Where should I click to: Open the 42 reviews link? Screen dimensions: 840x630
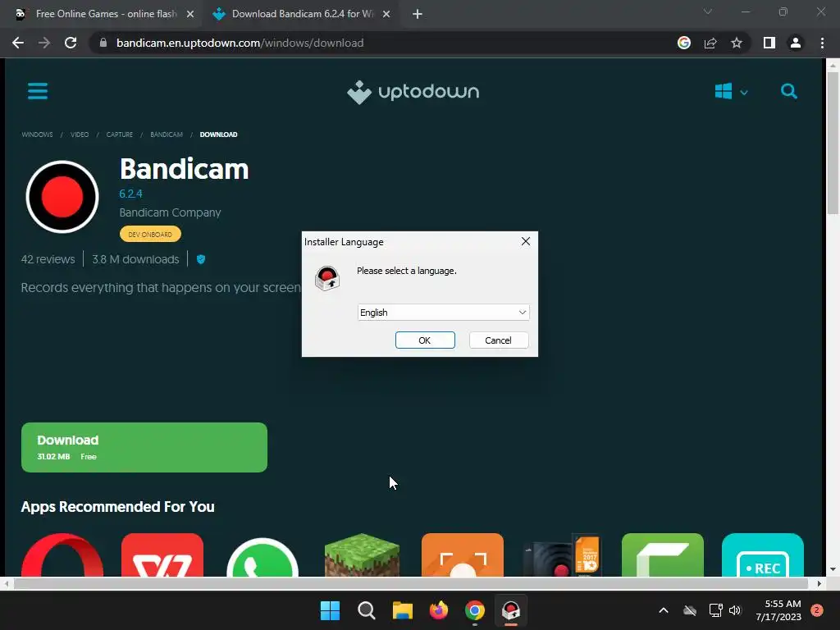[x=48, y=259]
